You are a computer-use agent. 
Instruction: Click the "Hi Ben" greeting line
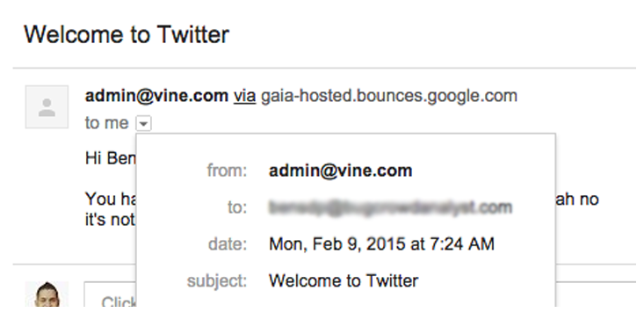pos(110,158)
